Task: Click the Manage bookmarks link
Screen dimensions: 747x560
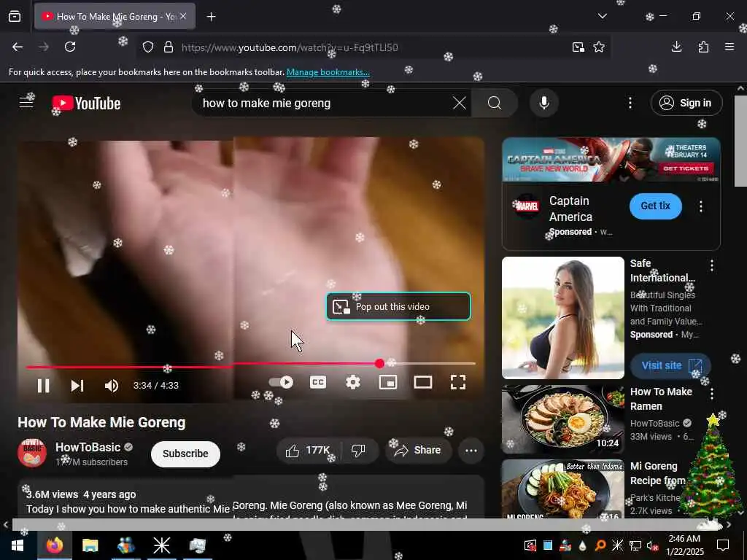Action: pos(328,72)
